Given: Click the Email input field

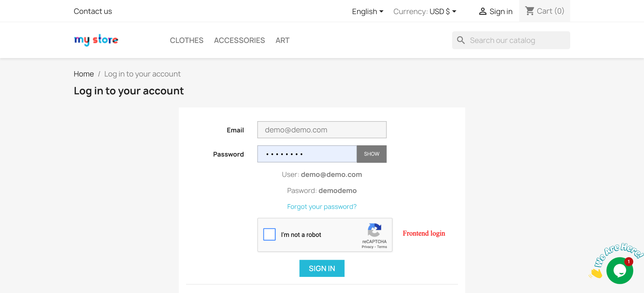Looking at the screenshot, I should [x=322, y=130].
